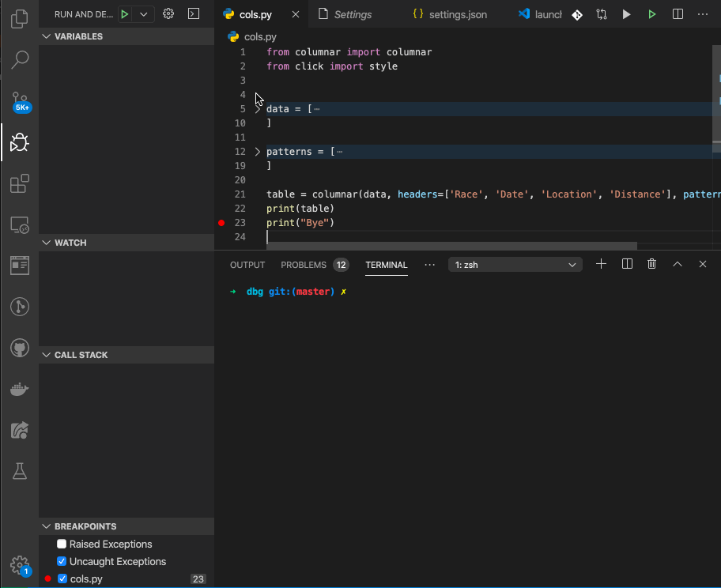Enable the Raised Exceptions breakpoint
The width and height of the screenshot is (721, 588).
click(x=61, y=544)
